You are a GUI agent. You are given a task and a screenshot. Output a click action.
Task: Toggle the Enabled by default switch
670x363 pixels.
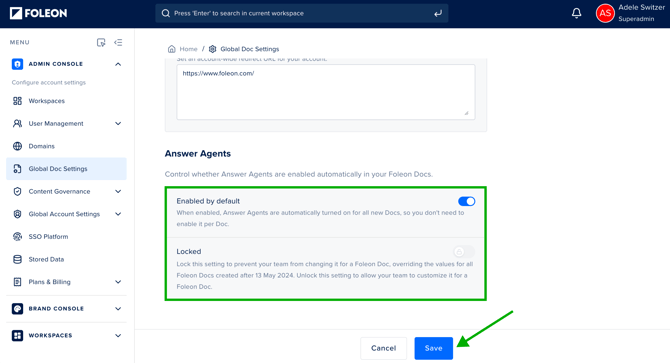(466, 201)
